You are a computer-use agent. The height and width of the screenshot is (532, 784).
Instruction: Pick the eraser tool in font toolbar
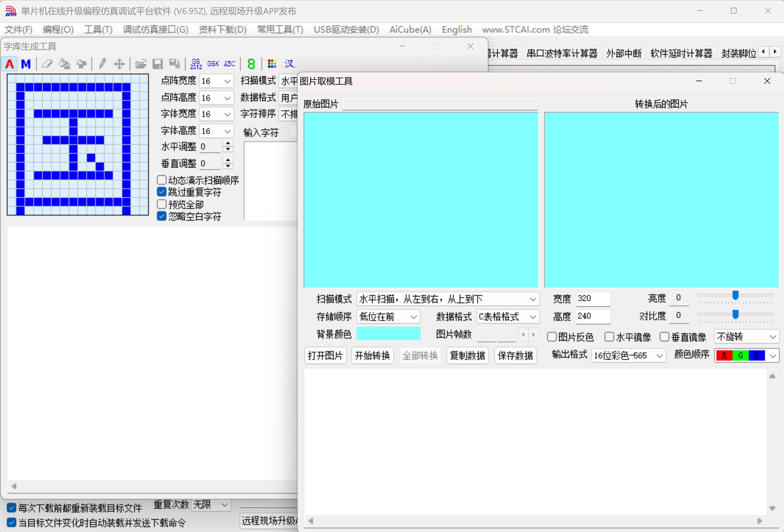click(47, 64)
